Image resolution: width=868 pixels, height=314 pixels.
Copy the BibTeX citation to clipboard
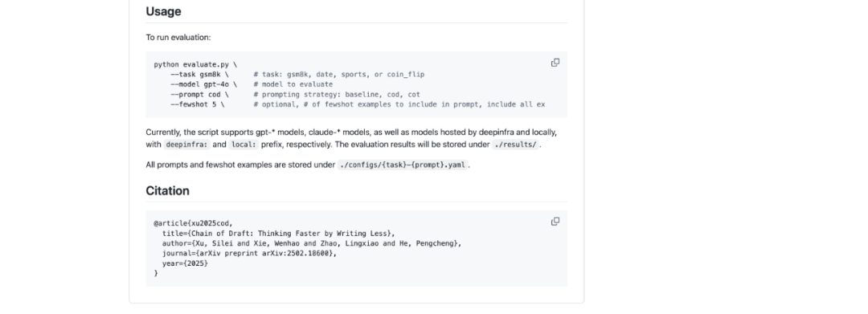click(555, 221)
